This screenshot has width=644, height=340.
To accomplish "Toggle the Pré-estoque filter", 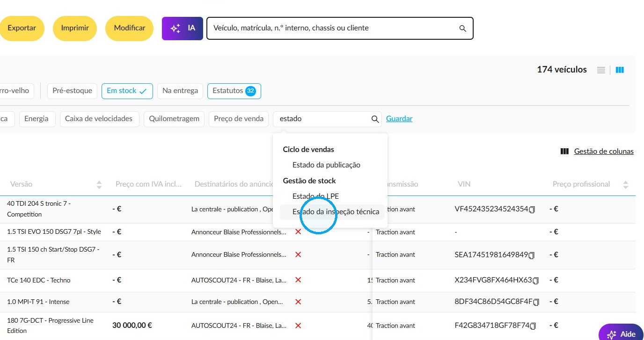I will tap(72, 91).
